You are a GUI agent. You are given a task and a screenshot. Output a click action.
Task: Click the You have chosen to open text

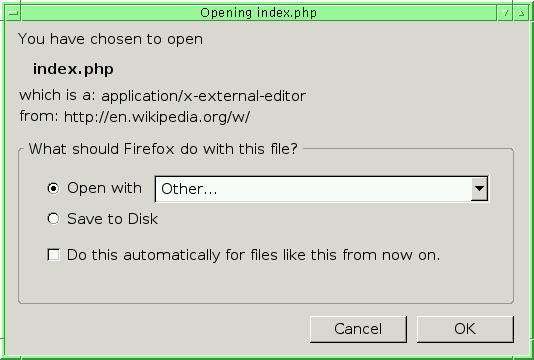click(110, 39)
